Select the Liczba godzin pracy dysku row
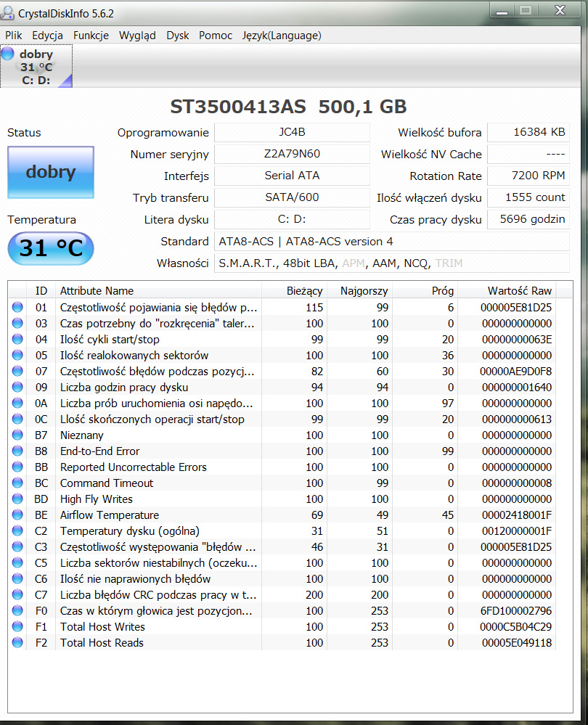 282,387
